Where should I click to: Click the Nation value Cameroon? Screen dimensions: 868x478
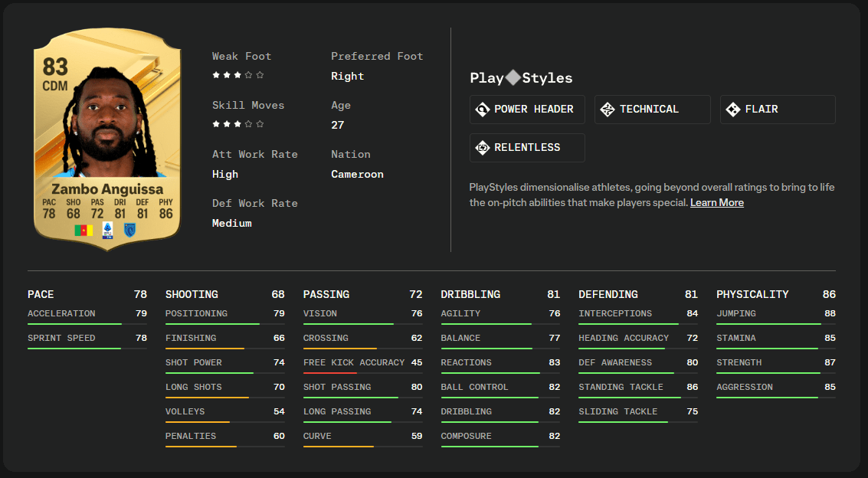tap(357, 175)
